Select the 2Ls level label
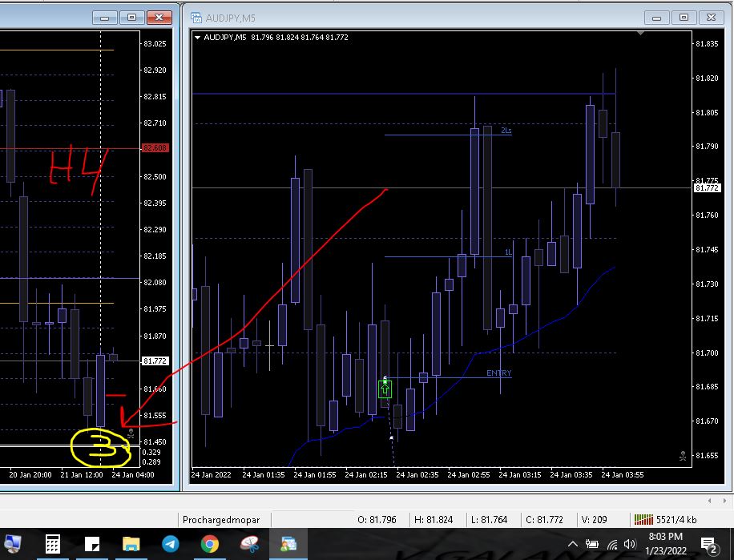The image size is (734, 560). tap(506, 130)
